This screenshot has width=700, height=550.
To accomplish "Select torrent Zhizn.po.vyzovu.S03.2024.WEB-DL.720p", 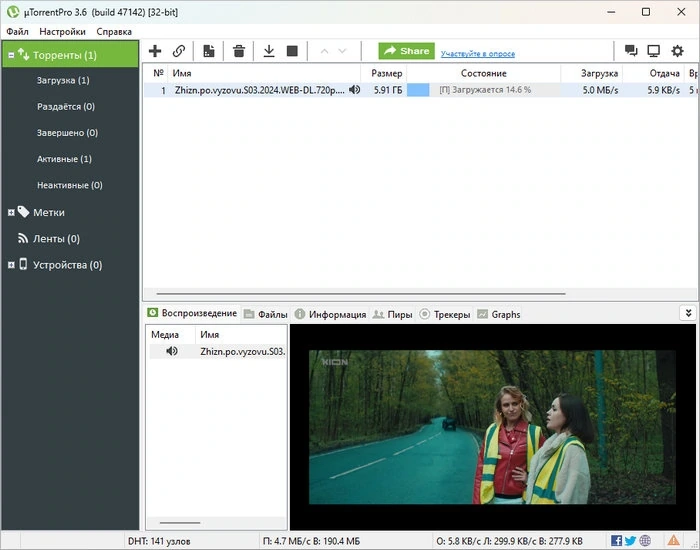I will coord(259,90).
